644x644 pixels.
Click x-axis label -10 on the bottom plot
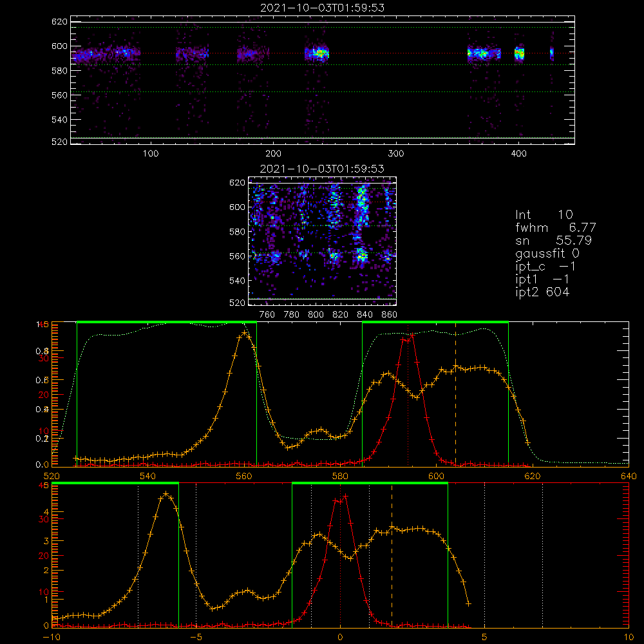pos(52,637)
